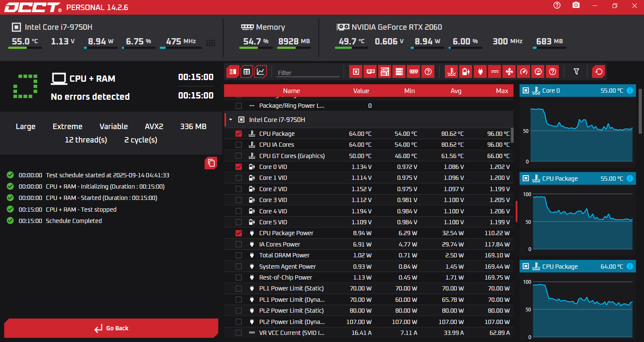Toggle the storage drive filter icon
Viewport: 644px width, 342px height.
pos(399,72)
